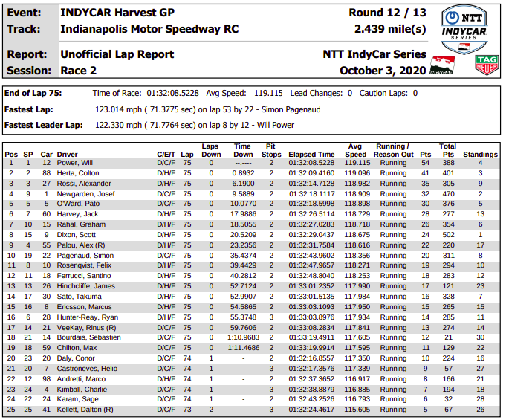Click Time Down 35.4374 for Pagenaud
The height and width of the screenshot is (420, 506).
(x=243, y=256)
